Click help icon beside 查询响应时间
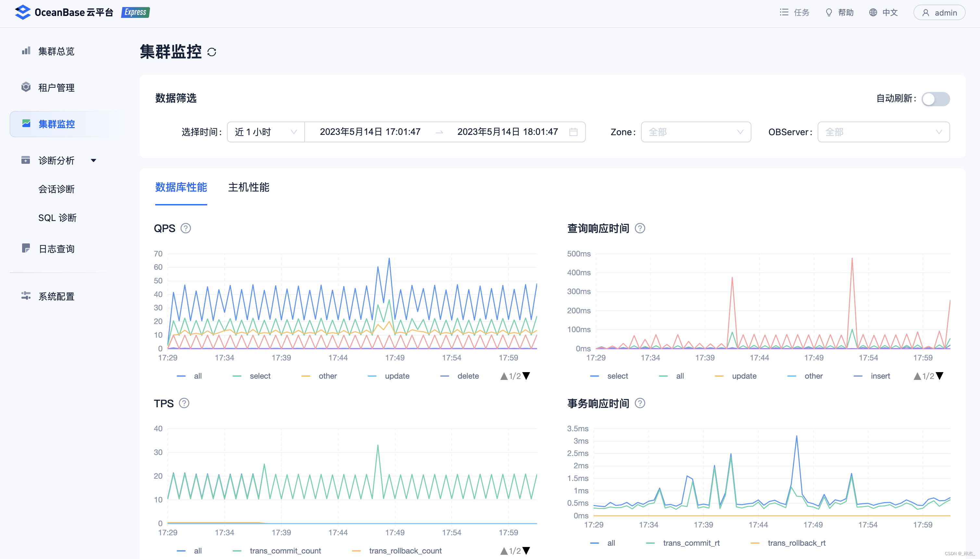Screen dimensions: 980x559 click(640, 228)
